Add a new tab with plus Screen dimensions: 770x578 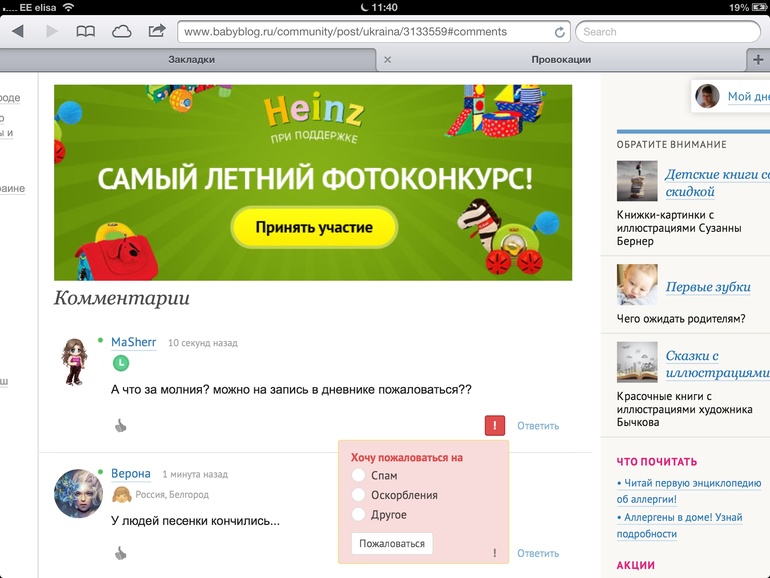pos(758,59)
